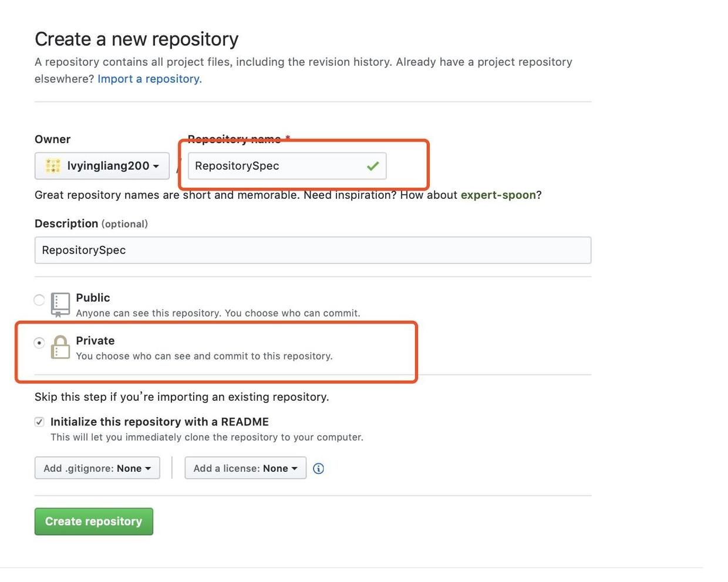Click the Create repository button
The height and width of the screenshot is (582, 728).
94,522
